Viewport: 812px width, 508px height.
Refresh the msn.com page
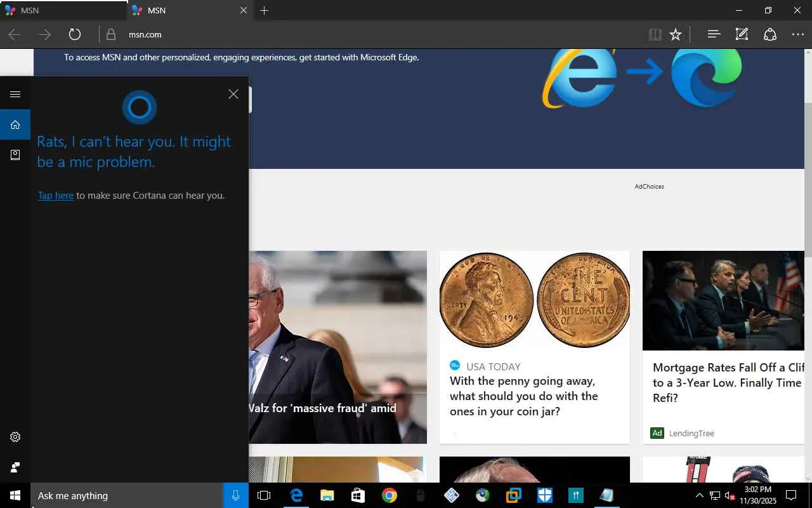[x=75, y=34]
